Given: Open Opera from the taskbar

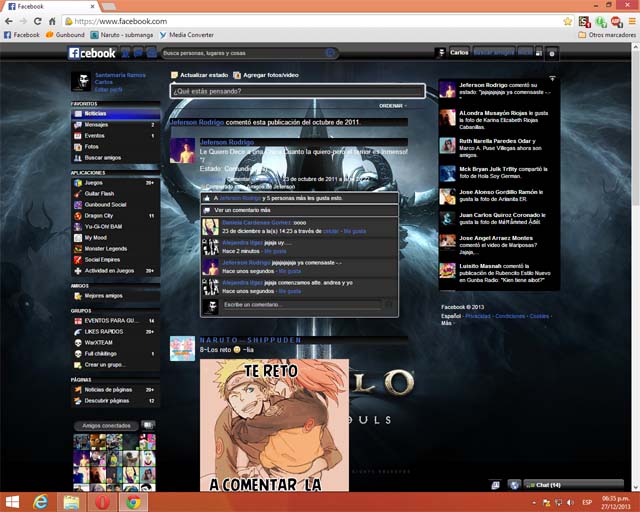Looking at the screenshot, I should pos(102,502).
